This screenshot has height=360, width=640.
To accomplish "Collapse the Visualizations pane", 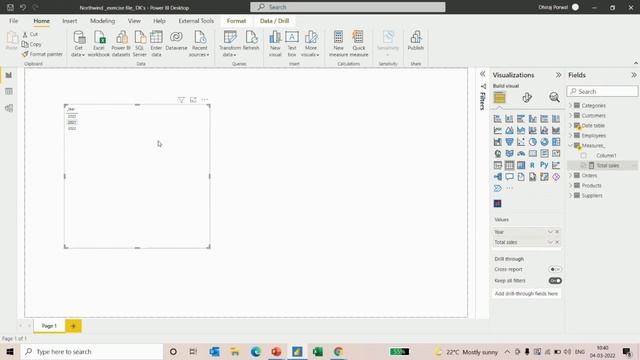I will [558, 75].
